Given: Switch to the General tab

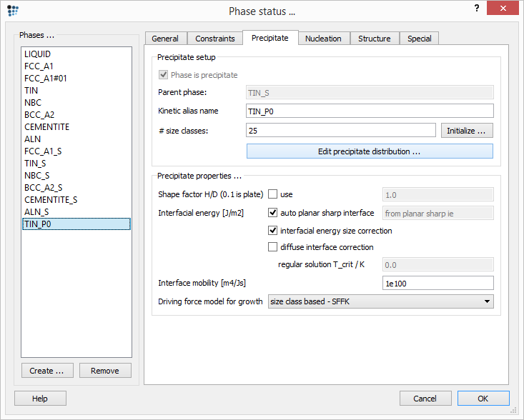Looking at the screenshot, I should point(165,39).
